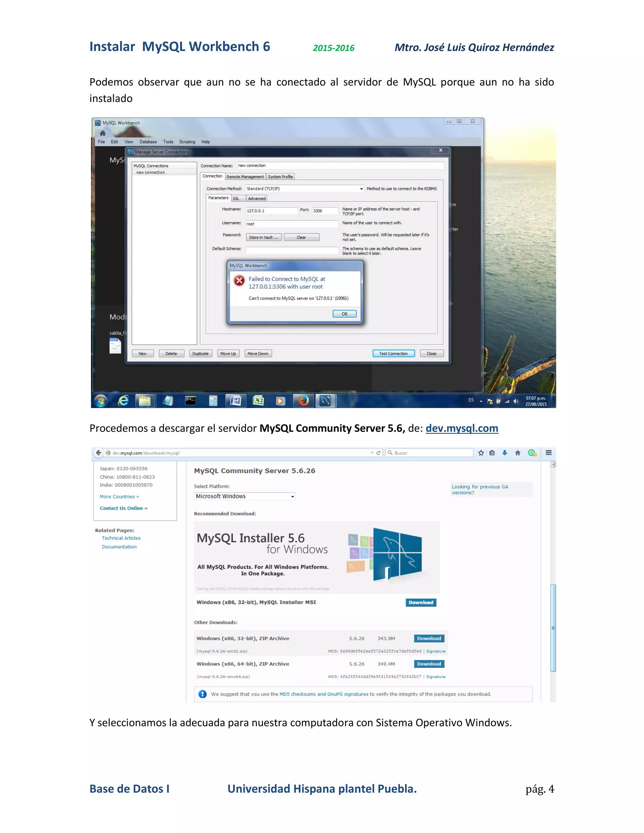
Task: Open the Help menu
Action: coord(206,142)
